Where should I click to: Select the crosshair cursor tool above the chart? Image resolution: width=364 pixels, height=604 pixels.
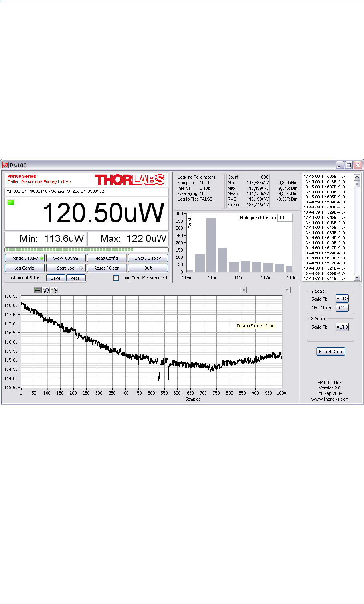pyautogui.click(x=38, y=291)
